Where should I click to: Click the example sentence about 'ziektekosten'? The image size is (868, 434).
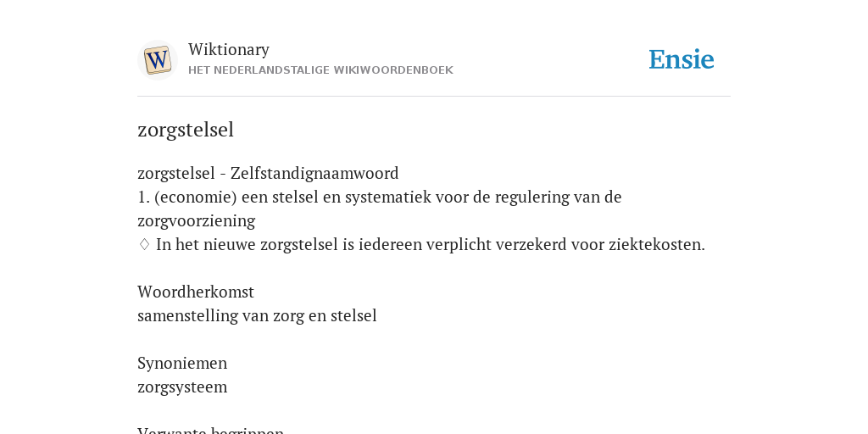click(431, 244)
